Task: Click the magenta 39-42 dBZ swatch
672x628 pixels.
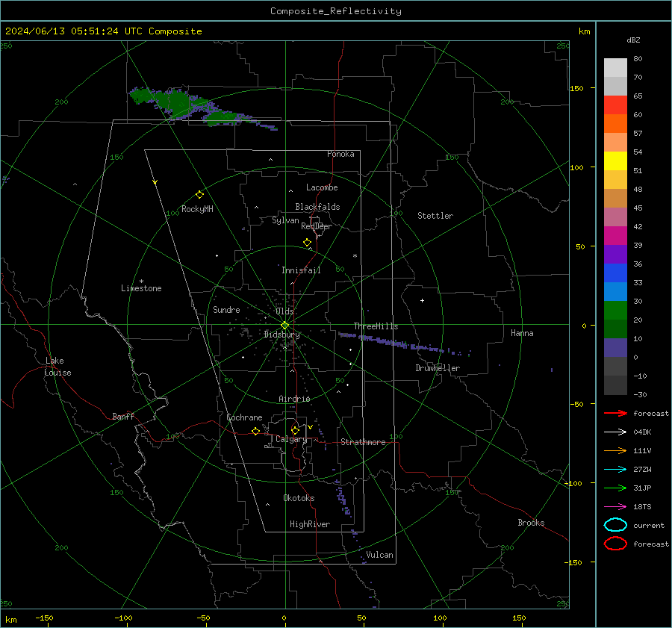Action: [615, 236]
